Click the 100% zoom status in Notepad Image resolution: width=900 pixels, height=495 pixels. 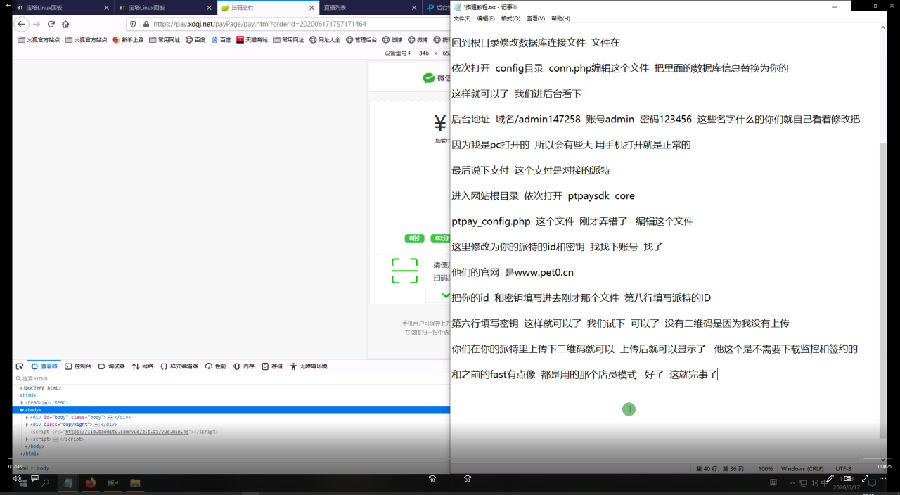click(x=766, y=469)
